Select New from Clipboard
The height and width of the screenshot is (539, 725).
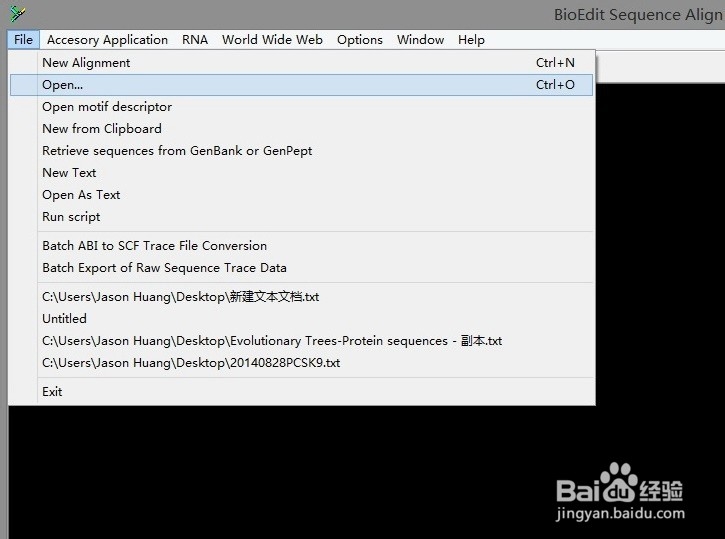click(x=301, y=129)
